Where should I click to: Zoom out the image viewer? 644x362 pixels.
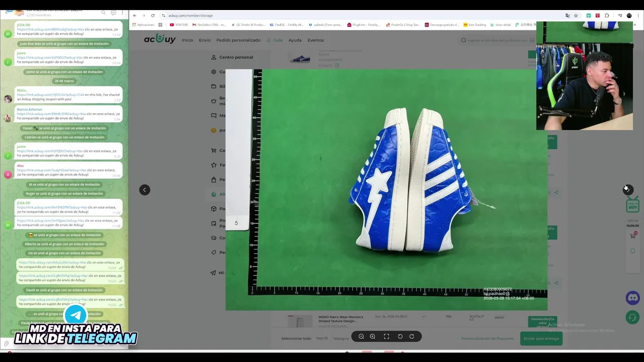point(361,336)
